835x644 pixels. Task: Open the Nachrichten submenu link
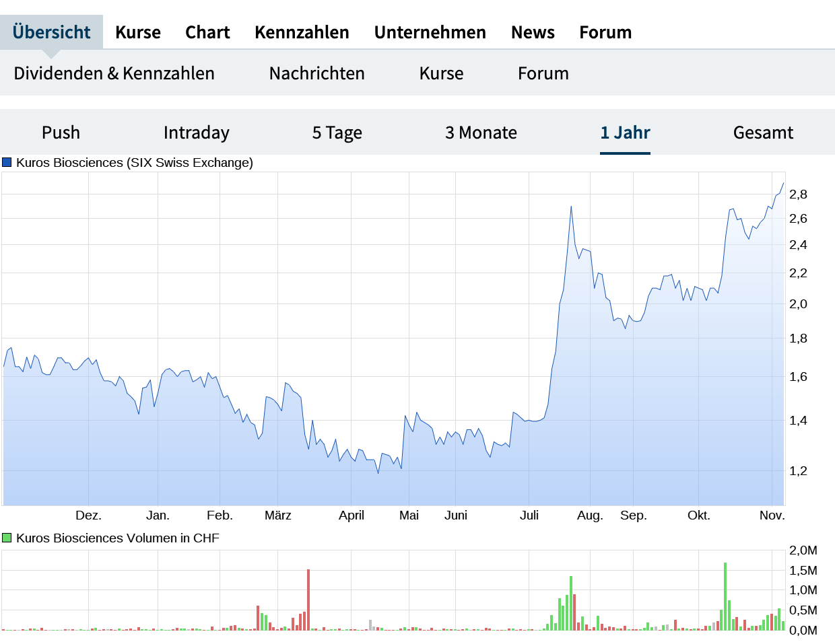click(316, 73)
